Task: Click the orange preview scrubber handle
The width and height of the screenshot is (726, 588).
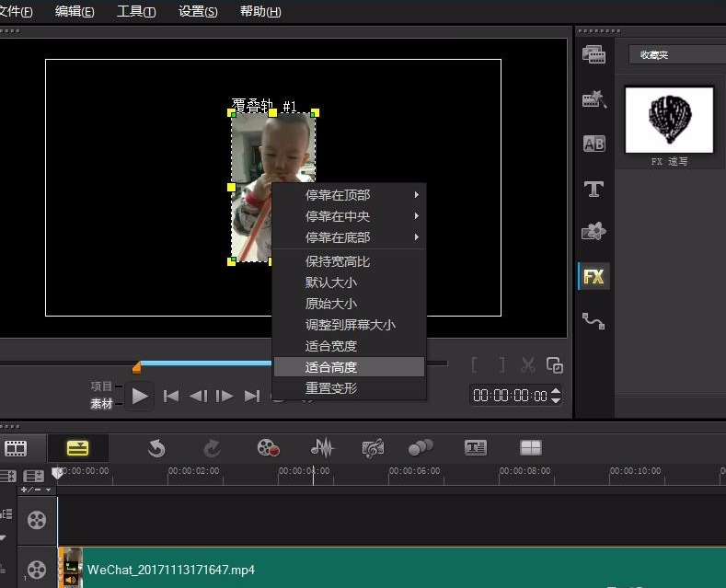Action: (136, 368)
